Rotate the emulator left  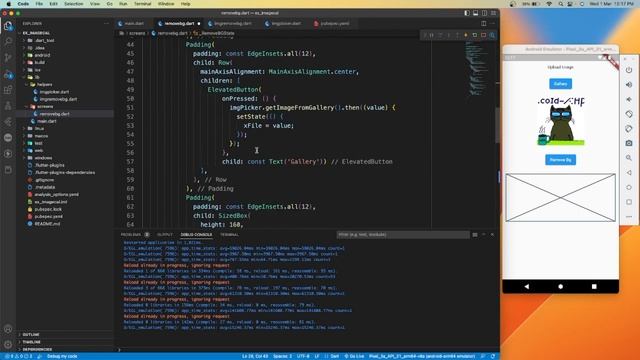coord(629,114)
